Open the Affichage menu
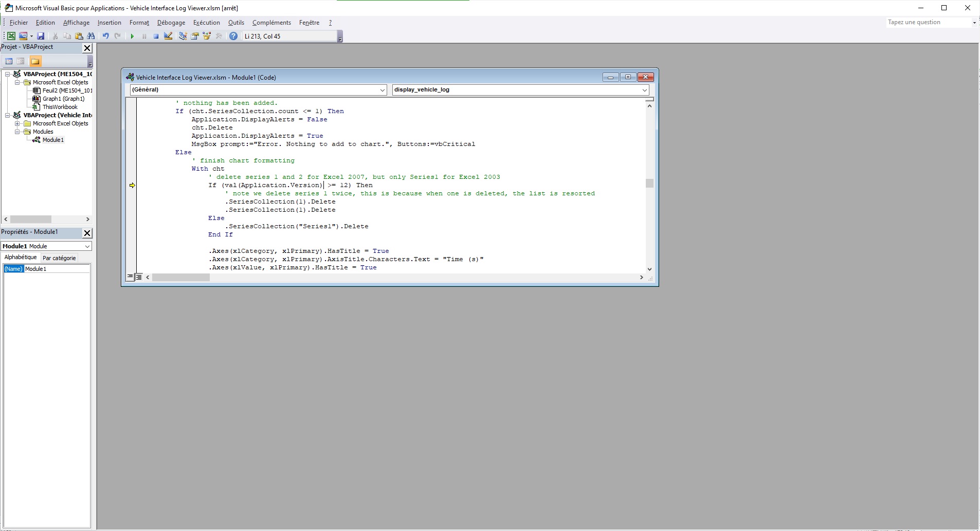Screen dimensions: 980x531 pos(76,23)
